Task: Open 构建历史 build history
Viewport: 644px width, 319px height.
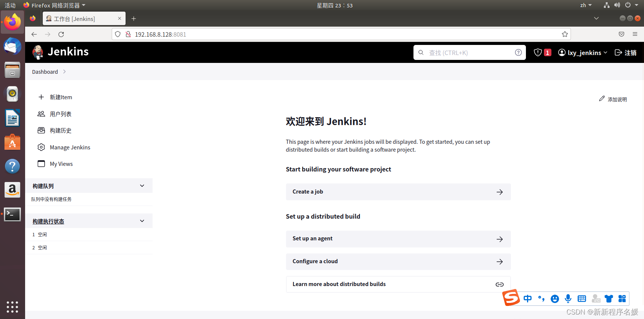Action: click(x=55, y=130)
